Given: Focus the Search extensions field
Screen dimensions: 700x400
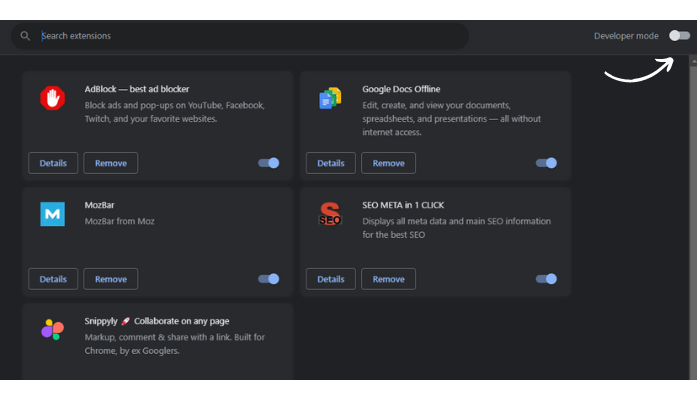Looking at the screenshot, I should pyautogui.click(x=240, y=36).
